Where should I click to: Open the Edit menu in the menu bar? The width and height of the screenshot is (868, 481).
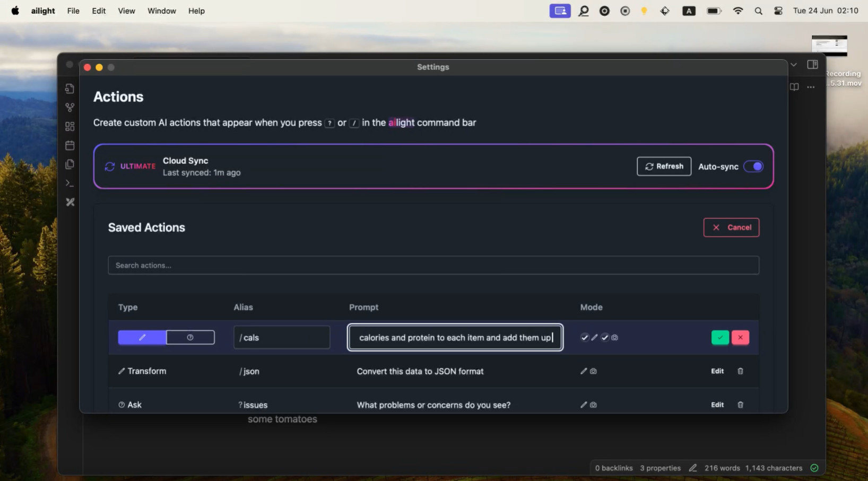[99, 11]
